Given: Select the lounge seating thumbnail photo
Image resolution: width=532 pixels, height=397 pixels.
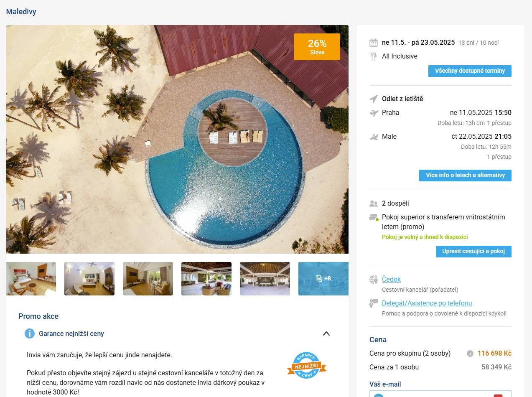Looking at the screenshot, I should pos(206,279).
